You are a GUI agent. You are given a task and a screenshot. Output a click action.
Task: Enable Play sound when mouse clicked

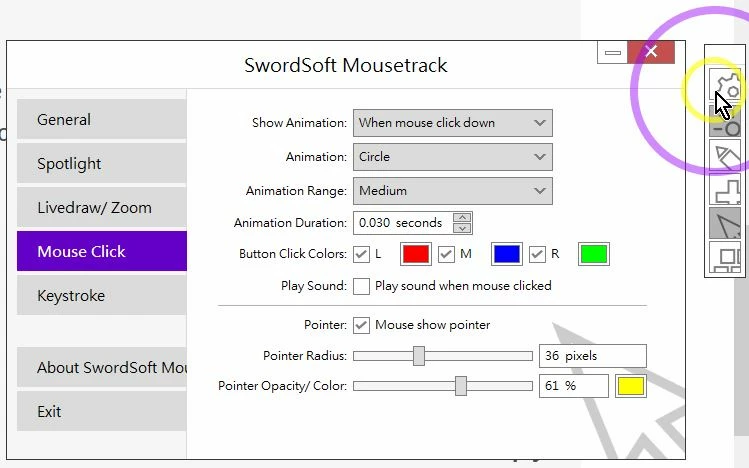pos(361,286)
